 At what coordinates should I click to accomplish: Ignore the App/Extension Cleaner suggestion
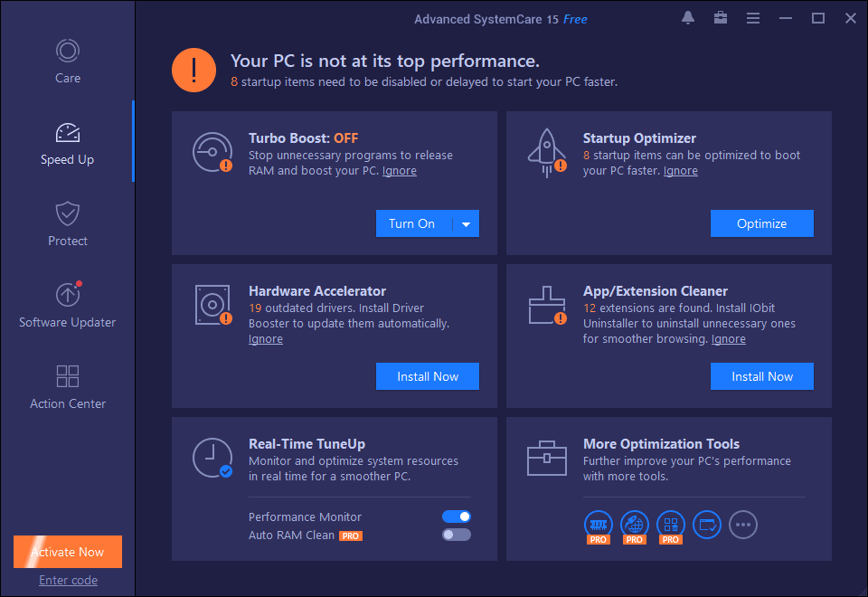(728, 339)
